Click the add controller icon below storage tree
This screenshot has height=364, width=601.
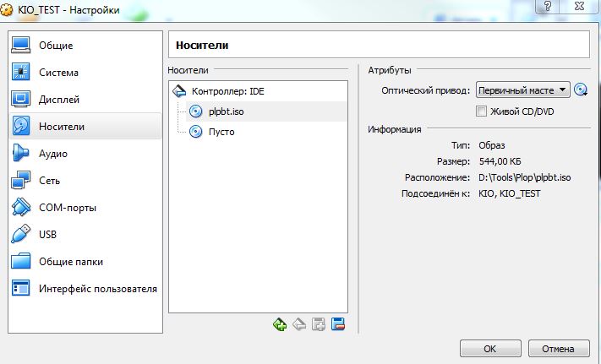pos(280,323)
